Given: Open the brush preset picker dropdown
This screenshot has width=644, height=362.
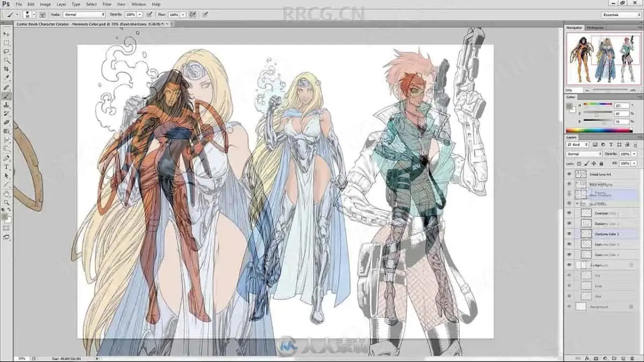Looking at the screenshot, I should tap(34, 14).
